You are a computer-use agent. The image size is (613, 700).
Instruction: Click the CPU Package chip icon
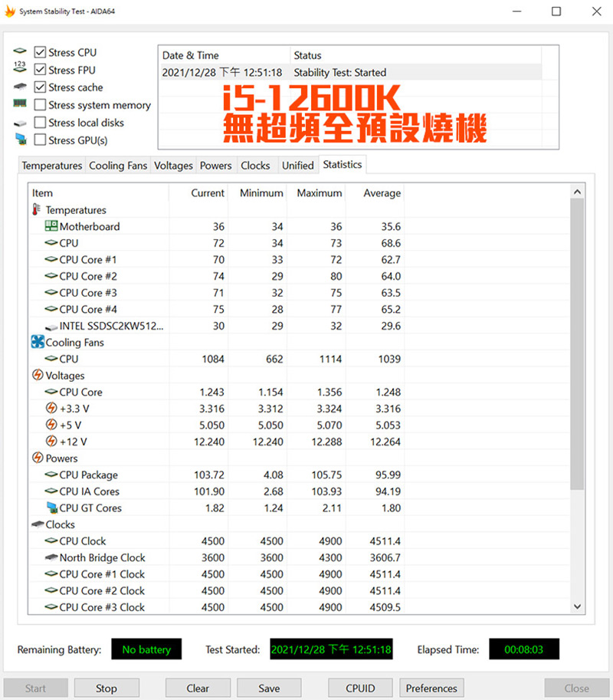(x=52, y=474)
